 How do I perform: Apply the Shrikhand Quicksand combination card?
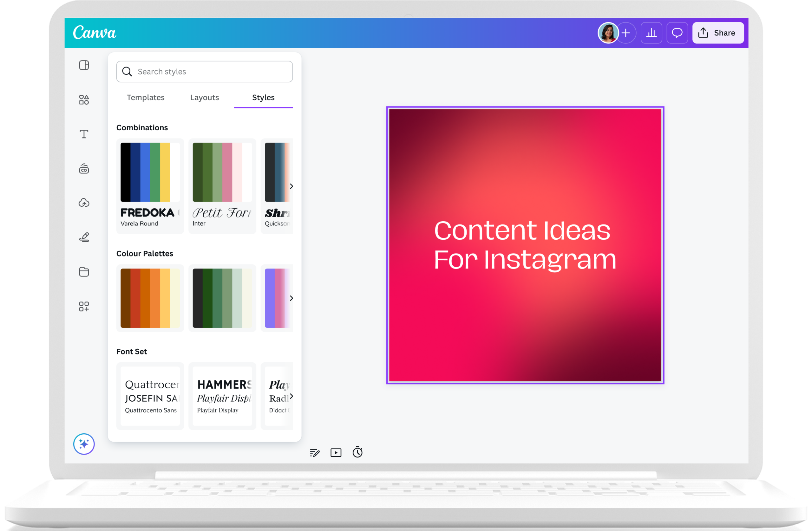[x=277, y=186]
